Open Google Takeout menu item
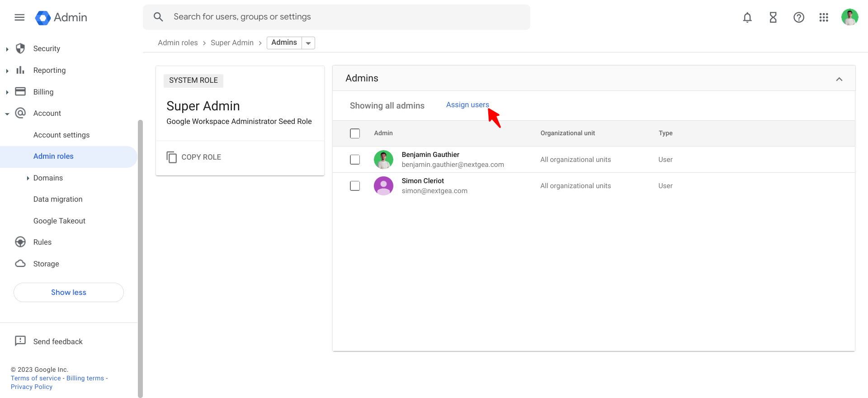 59,221
